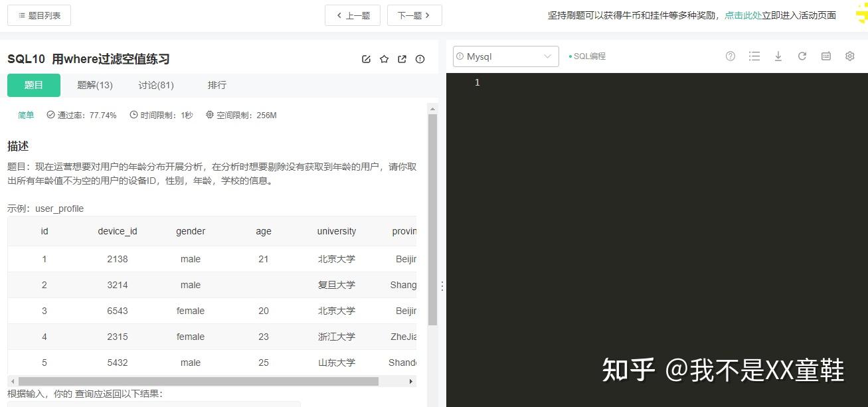Click the cell 2138

click(x=118, y=259)
